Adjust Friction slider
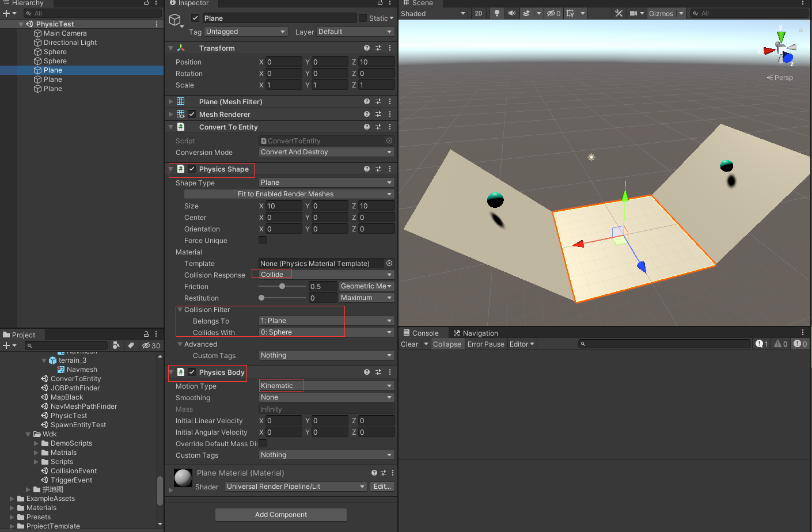Image resolution: width=812 pixels, height=532 pixels. point(282,286)
